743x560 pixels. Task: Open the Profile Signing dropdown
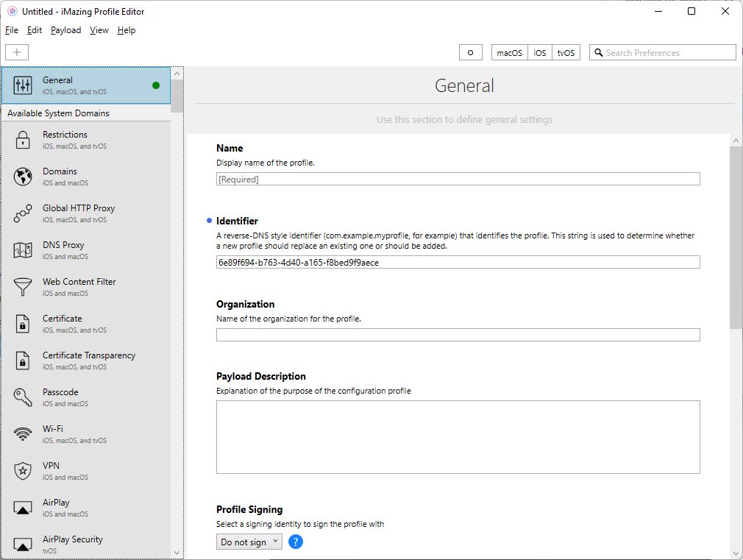click(x=249, y=542)
